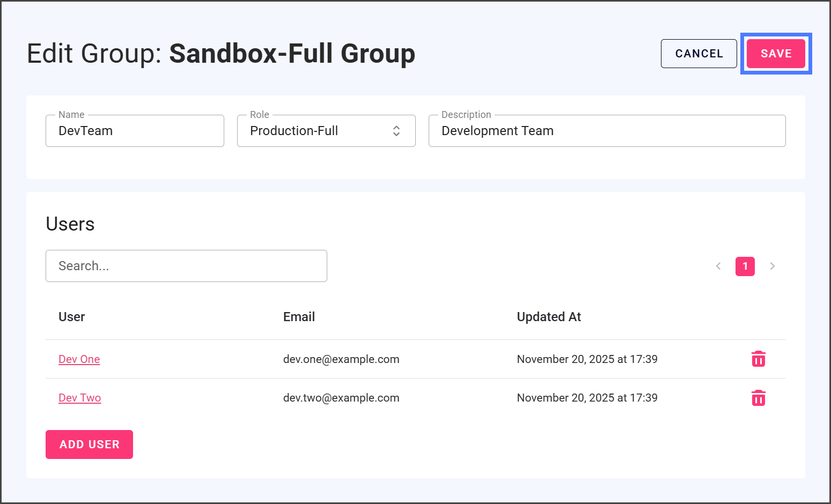Click the users Search box

186,266
